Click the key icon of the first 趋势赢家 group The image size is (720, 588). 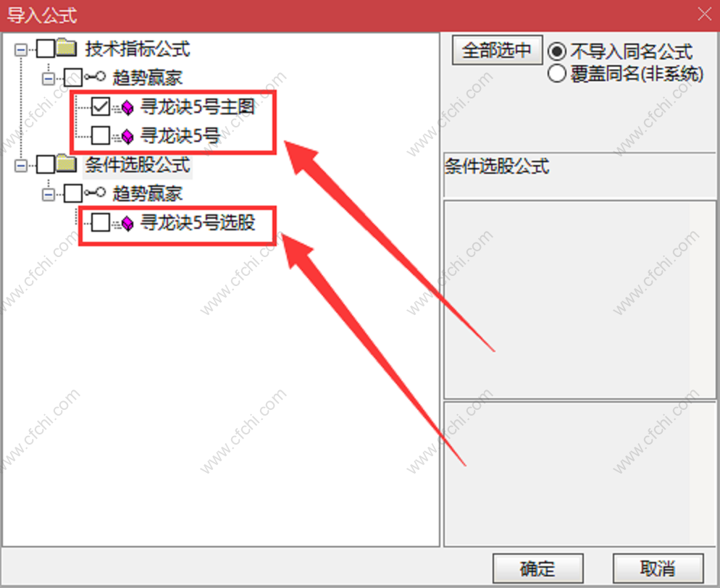point(95,77)
